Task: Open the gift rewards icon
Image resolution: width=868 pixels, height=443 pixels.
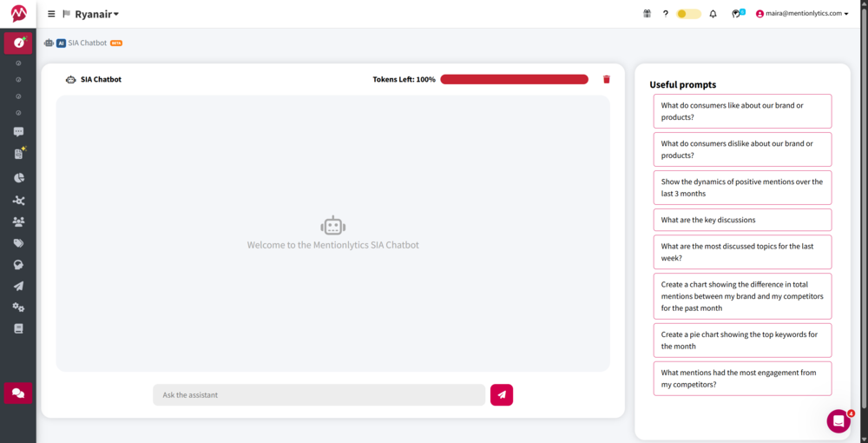Action: (x=647, y=14)
